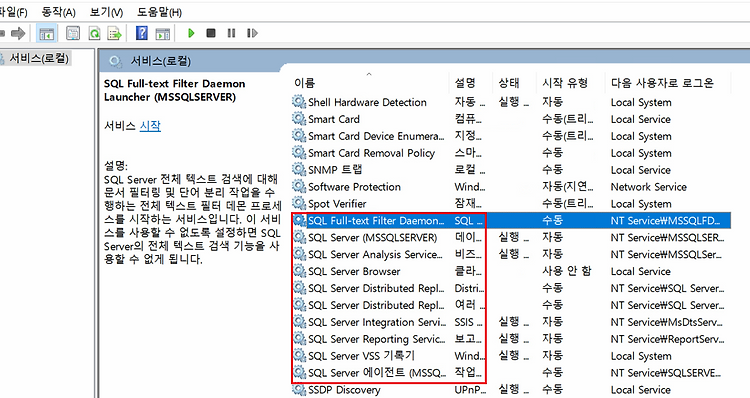Select SQL Server Distributed Repl... with description 여러

pos(376,305)
